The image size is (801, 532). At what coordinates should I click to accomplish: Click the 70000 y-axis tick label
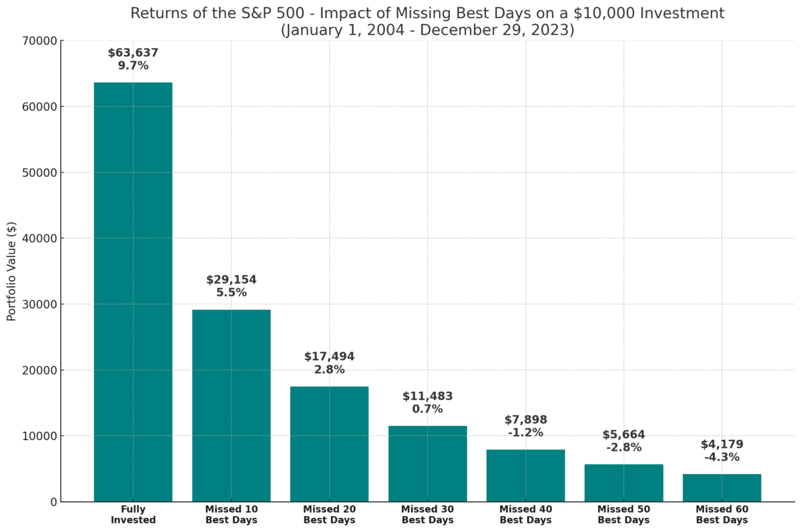(39, 41)
